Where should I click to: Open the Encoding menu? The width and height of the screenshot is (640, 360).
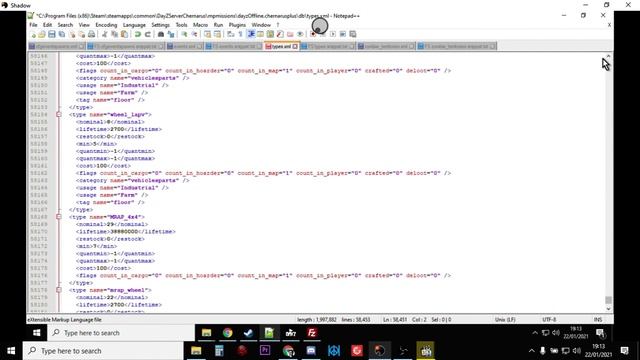(x=106, y=25)
